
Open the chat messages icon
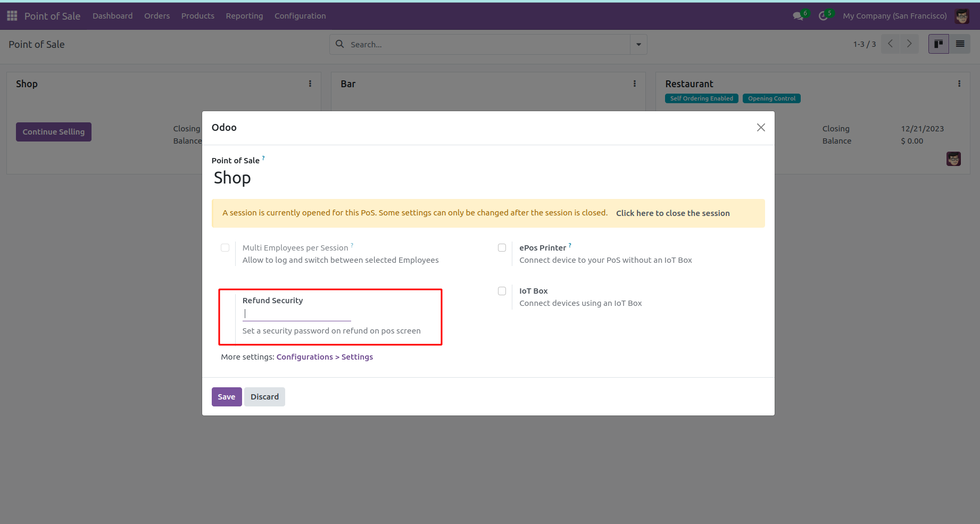798,16
